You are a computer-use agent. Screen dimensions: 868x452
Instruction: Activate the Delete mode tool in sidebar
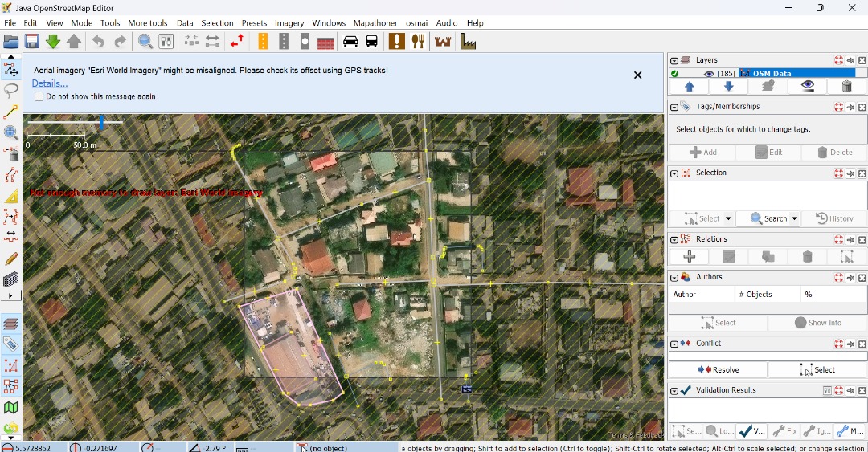10,153
